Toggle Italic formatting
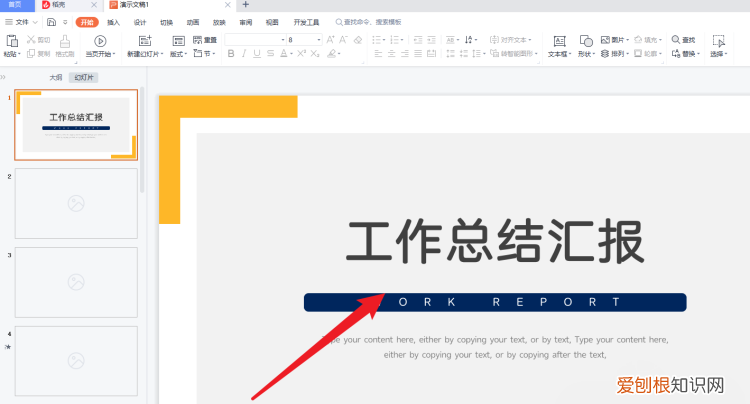The image size is (750, 404). [x=244, y=54]
